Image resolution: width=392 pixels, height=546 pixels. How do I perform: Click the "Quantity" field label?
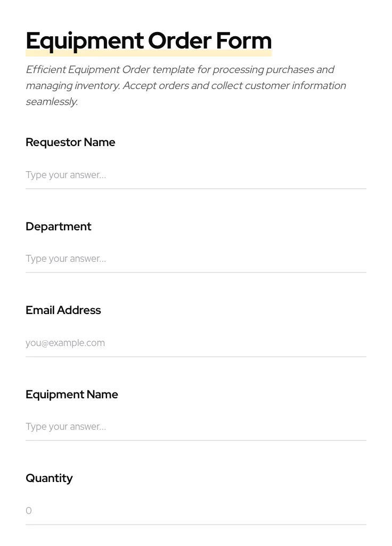pos(49,478)
